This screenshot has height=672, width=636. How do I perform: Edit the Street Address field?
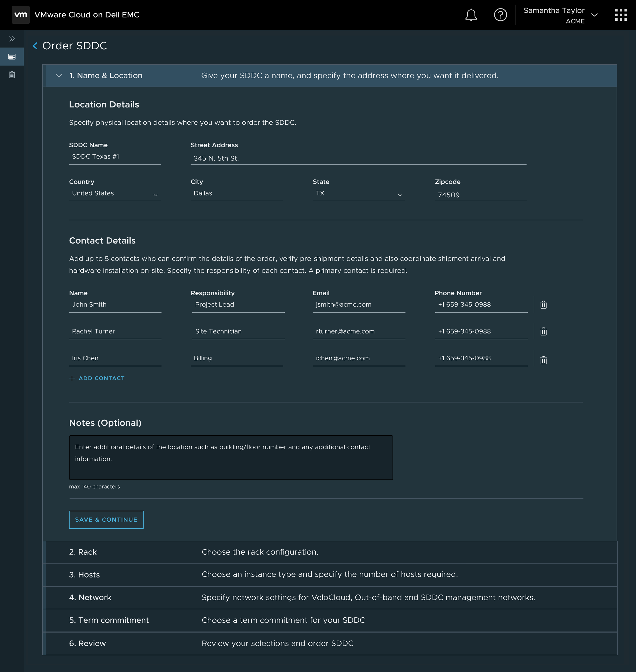click(358, 158)
